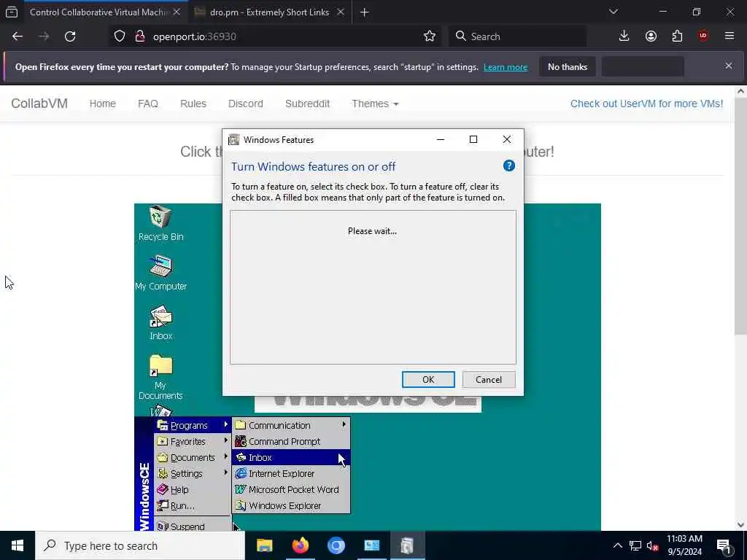Click the insecure connection lock icon
747x560 pixels.
click(140, 36)
